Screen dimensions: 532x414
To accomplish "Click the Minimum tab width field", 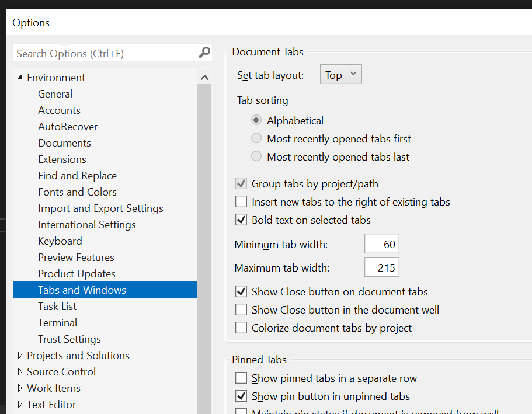I will pyautogui.click(x=381, y=245).
